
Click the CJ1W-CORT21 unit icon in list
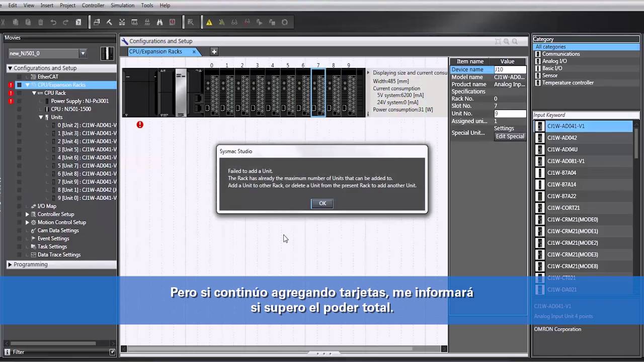(x=540, y=208)
